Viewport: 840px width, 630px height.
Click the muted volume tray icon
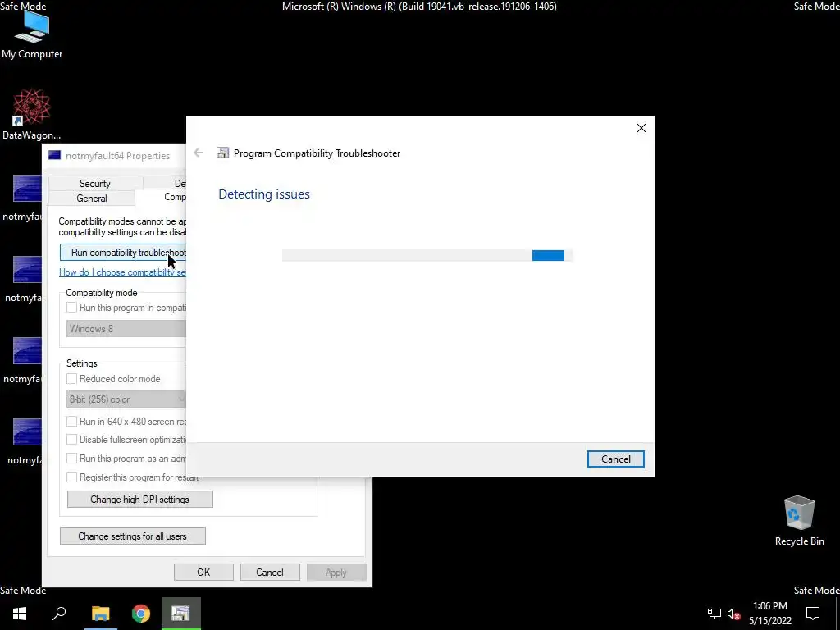point(734,614)
